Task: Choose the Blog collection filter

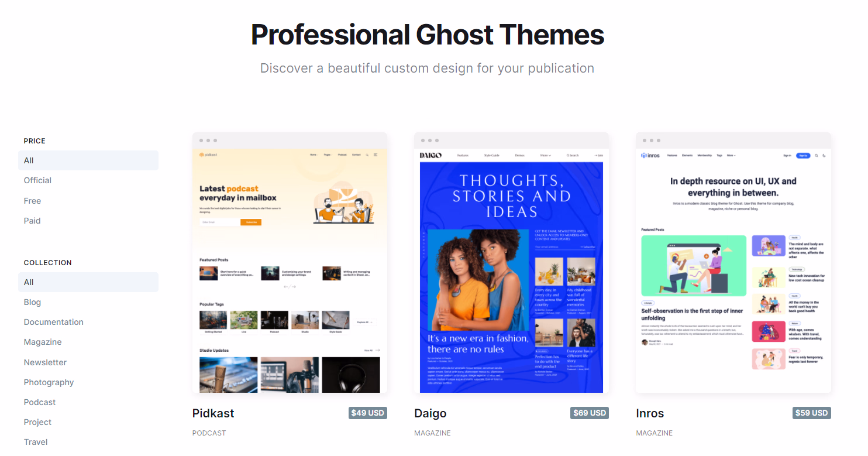Action: tap(32, 302)
